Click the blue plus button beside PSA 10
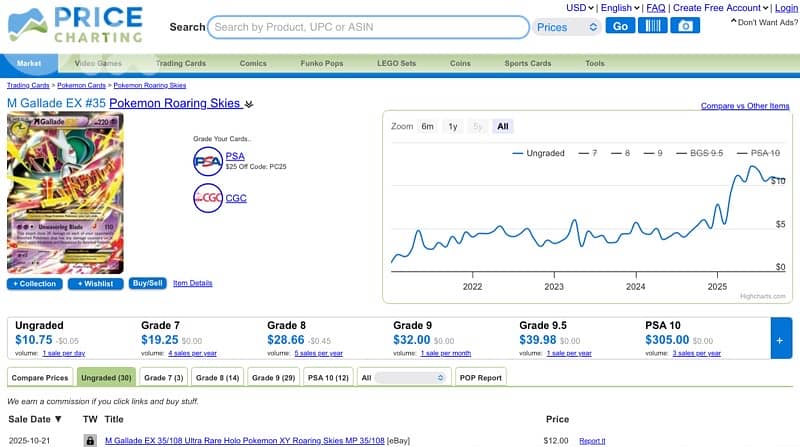Image resolution: width=800 pixels, height=447 pixels. pyautogui.click(x=780, y=339)
